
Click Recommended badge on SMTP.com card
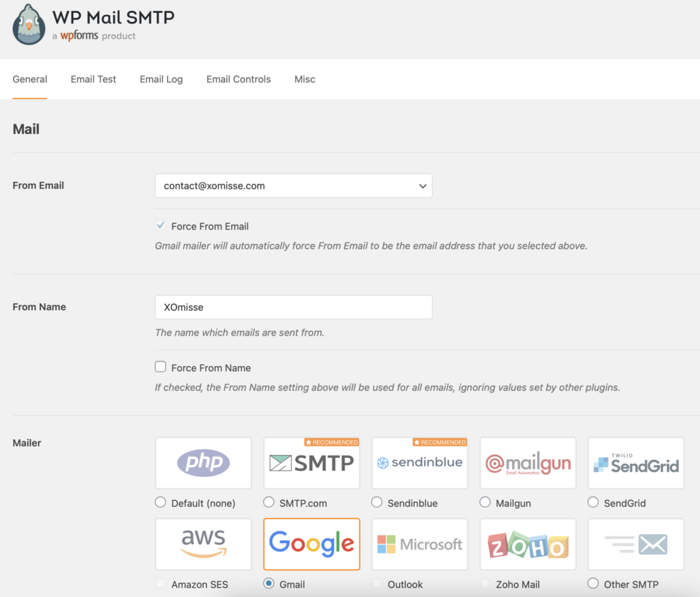[x=332, y=442]
